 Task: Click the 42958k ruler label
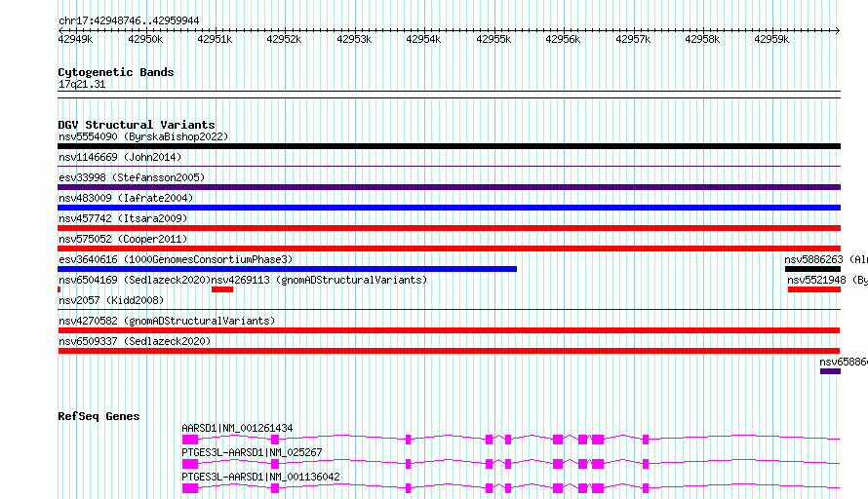(x=702, y=39)
